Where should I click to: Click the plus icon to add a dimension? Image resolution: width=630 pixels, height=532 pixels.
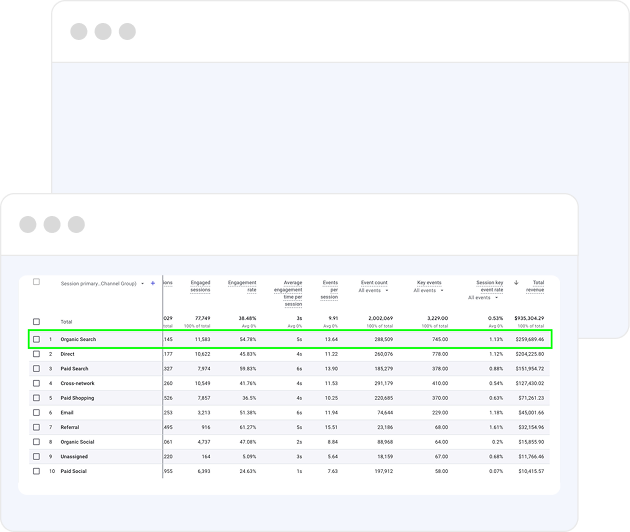point(153,283)
